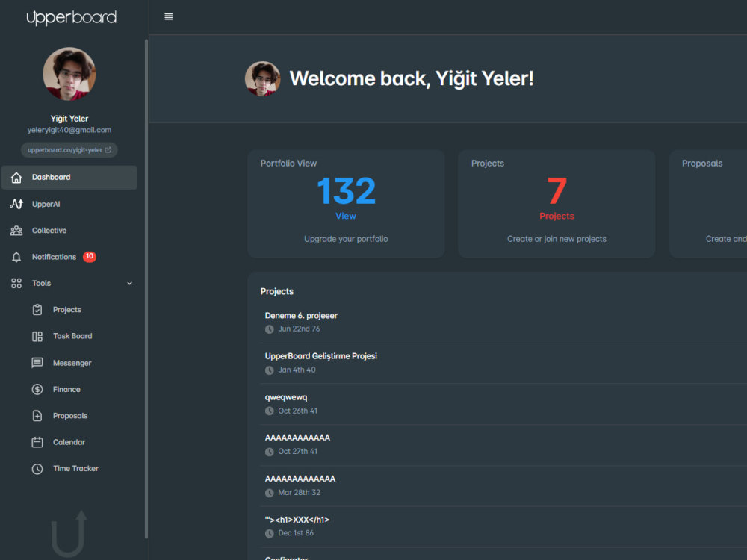
Task: Open Time Tracker in the sidebar
Action: pos(75,469)
